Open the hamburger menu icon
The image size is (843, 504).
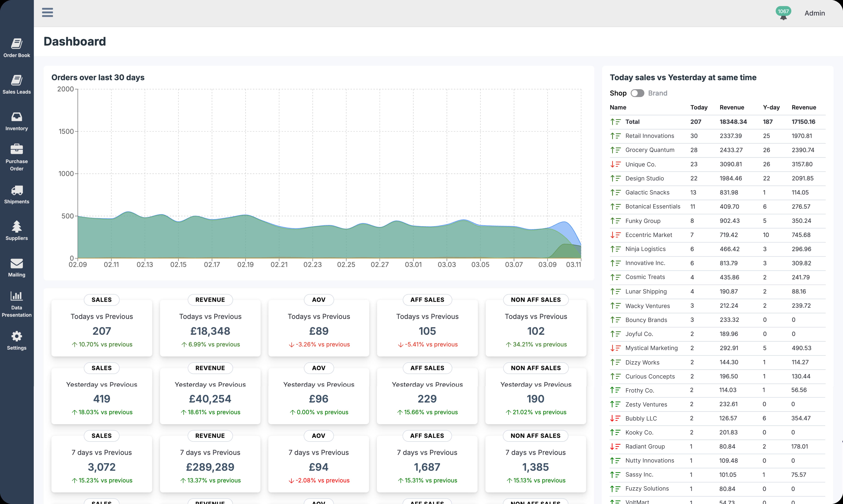[x=47, y=13]
